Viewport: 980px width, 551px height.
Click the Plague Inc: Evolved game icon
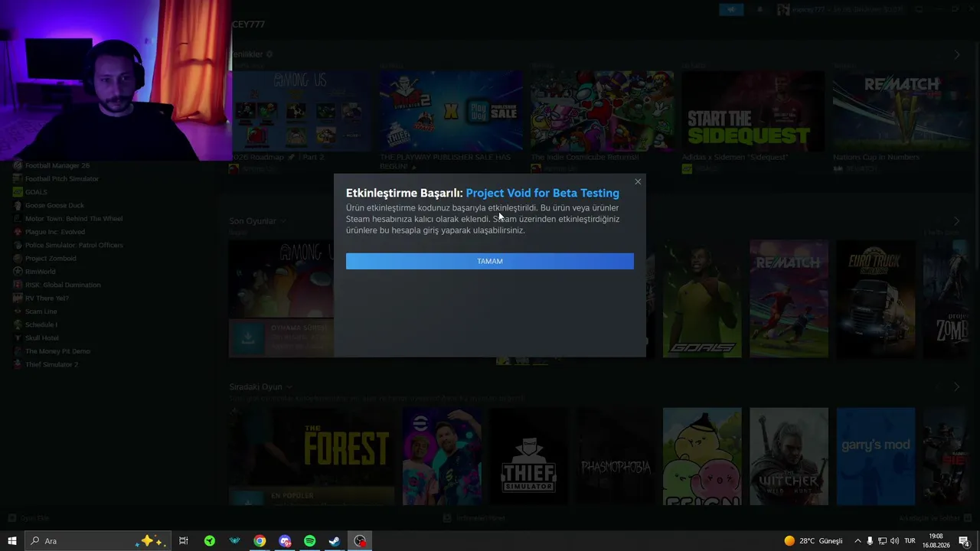(18, 232)
